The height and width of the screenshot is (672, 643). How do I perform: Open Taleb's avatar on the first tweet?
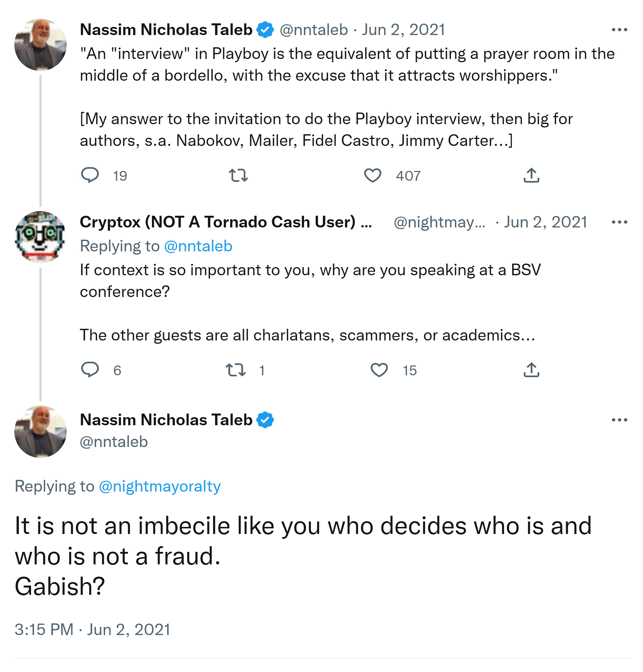pyautogui.click(x=41, y=45)
